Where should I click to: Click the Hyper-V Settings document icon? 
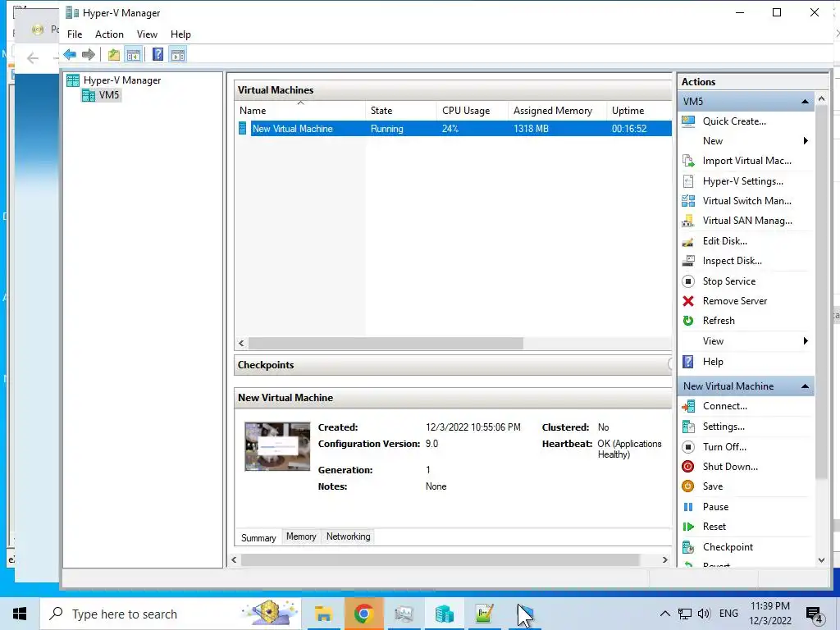[x=688, y=181]
